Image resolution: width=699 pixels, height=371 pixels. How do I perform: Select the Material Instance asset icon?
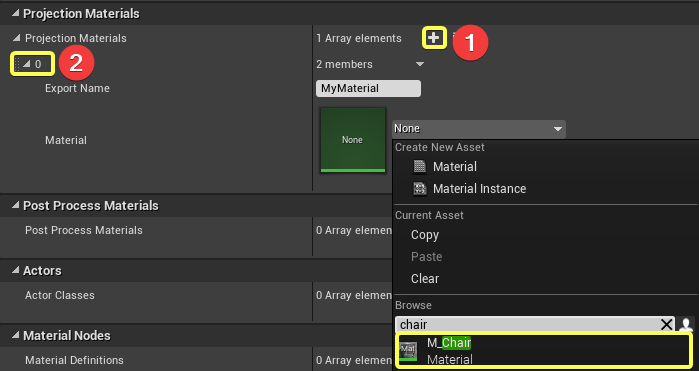pos(419,189)
